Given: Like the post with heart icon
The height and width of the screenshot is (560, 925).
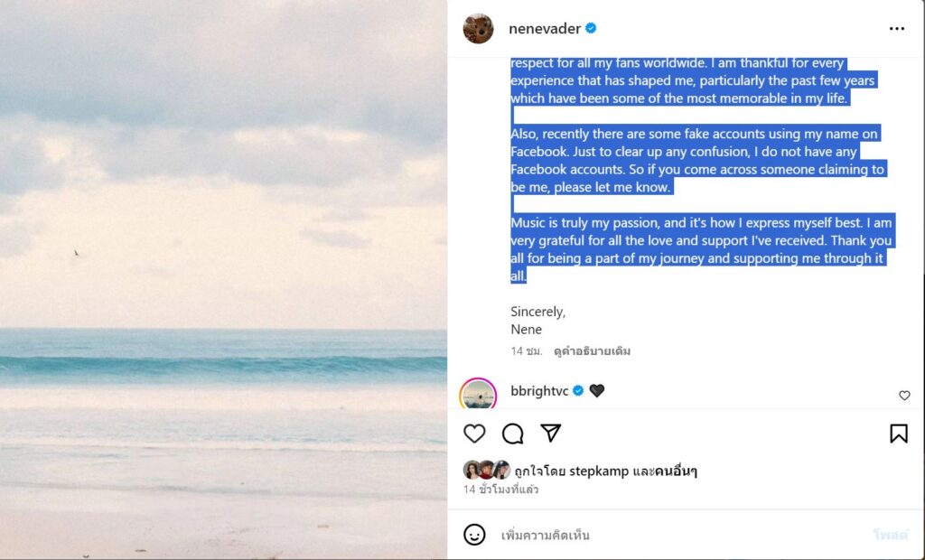Looking at the screenshot, I should pos(474,434).
